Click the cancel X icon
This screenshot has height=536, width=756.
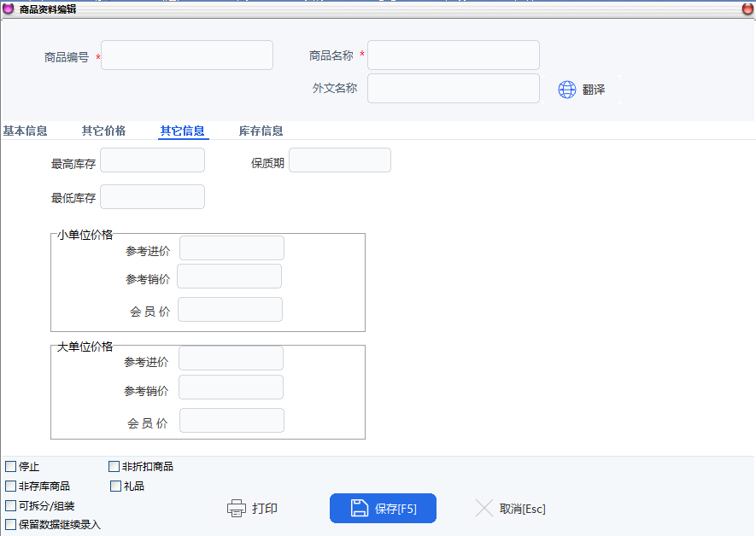(484, 509)
